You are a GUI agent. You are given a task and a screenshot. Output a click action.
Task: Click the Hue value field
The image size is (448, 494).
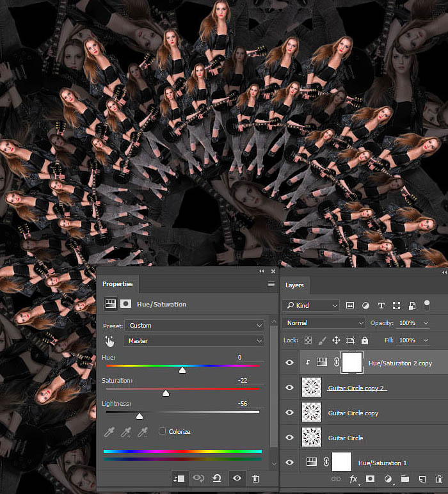250,357
